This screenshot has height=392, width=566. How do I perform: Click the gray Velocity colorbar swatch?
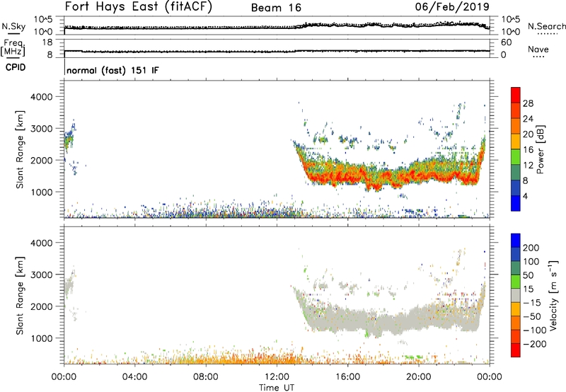(x=516, y=295)
